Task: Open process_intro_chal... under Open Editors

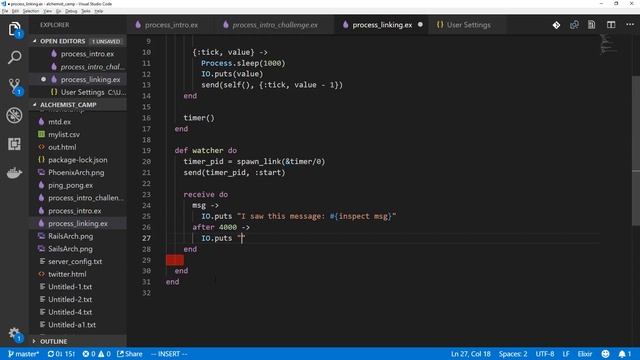Action: click(x=78, y=67)
